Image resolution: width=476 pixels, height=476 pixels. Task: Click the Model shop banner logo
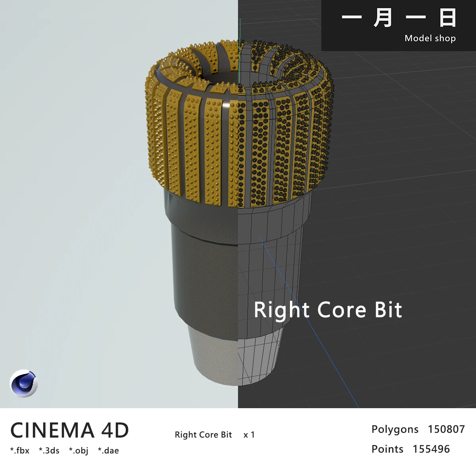click(430, 38)
